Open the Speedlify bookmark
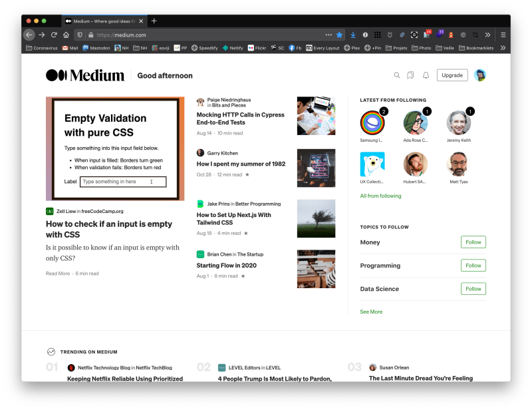Image resolution: width=532 pixels, height=410 pixels. point(205,48)
